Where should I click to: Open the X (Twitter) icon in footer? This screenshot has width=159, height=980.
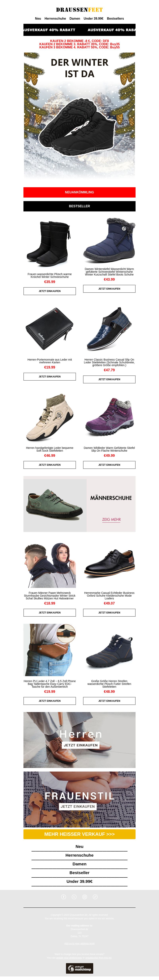coord(74,897)
